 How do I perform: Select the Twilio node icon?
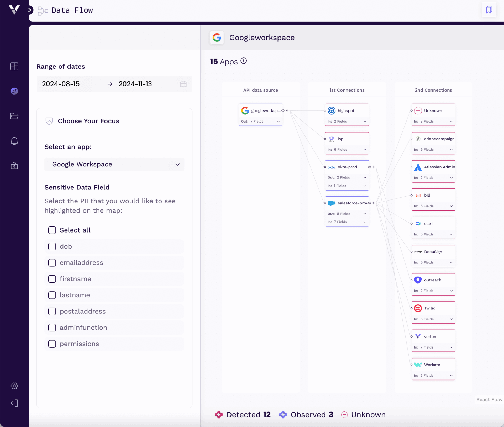418,308
